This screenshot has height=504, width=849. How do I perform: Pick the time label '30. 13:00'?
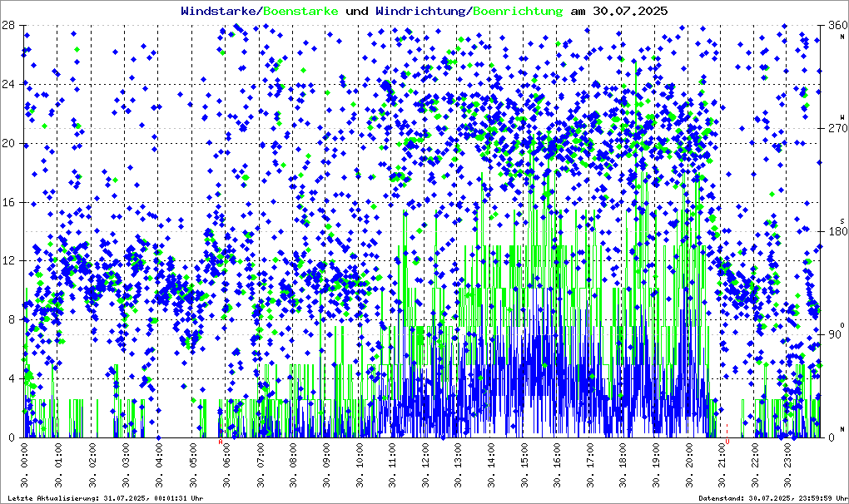[x=458, y=465]
